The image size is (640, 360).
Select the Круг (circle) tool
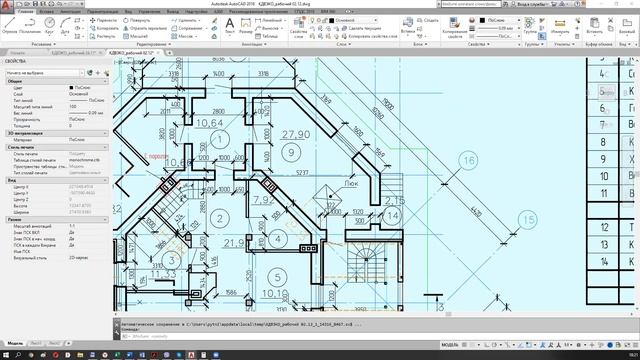click(49, 26)
